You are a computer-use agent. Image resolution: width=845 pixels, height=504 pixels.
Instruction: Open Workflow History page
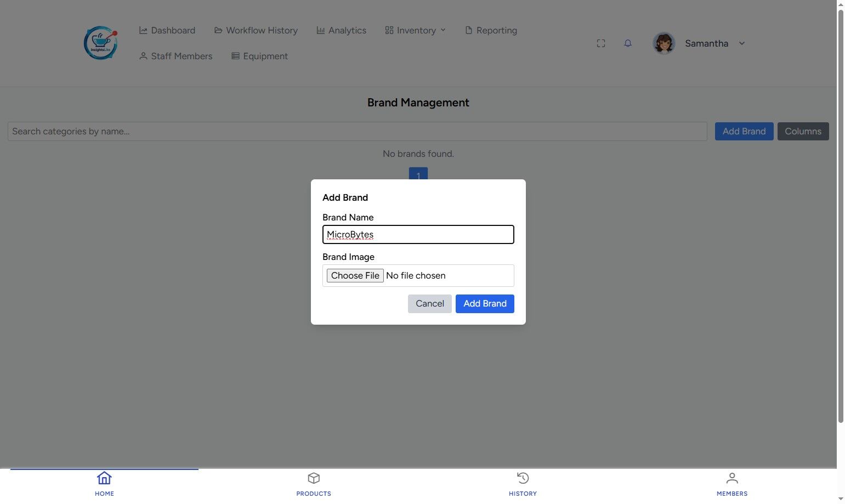pyautogui.click(x=256, y=30)
